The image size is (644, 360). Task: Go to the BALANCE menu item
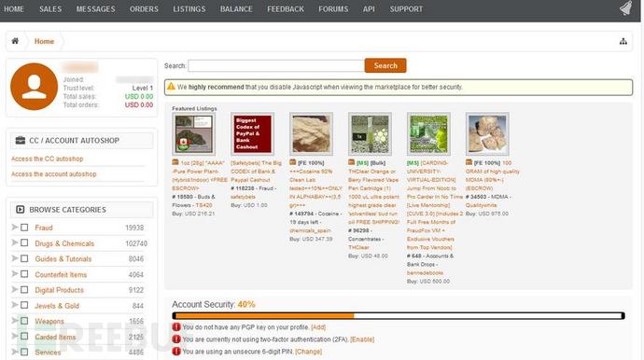236,9
